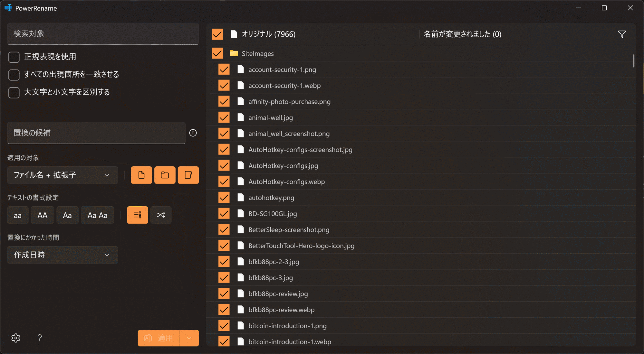The width and height of the screenshot is (644, 354).
Task: Click info icon beside replace field
Action: [193, 133]
